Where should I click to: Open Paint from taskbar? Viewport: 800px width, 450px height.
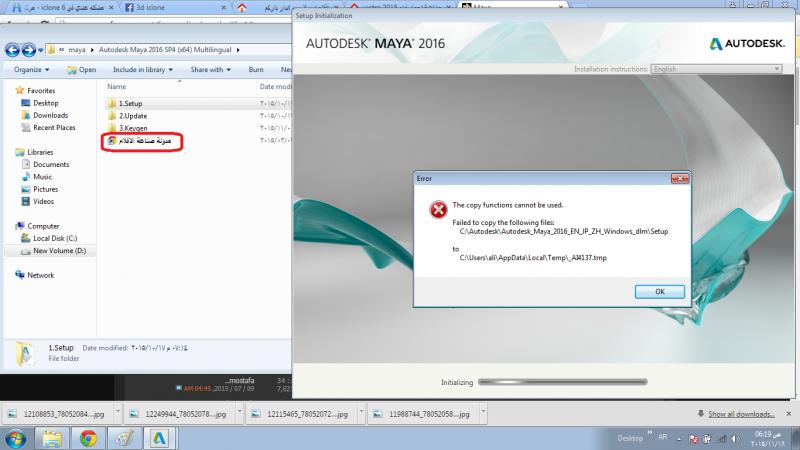click(124, 439)
